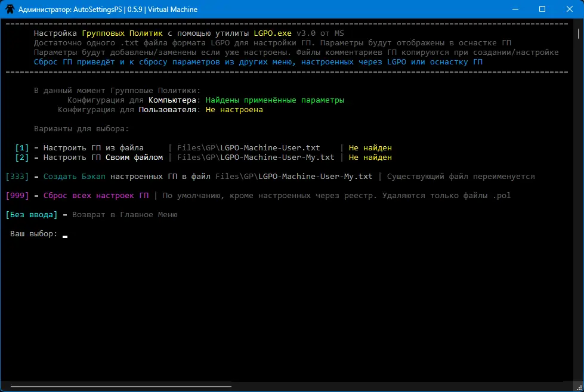This screenshot has width=584, height=392.
Task: Click 'Компьютера' configuration label
Action: click(x=172, y=100)
